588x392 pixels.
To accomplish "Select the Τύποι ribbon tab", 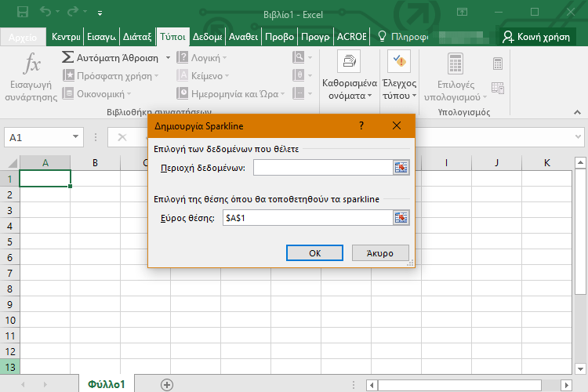I will coord(173,37).
